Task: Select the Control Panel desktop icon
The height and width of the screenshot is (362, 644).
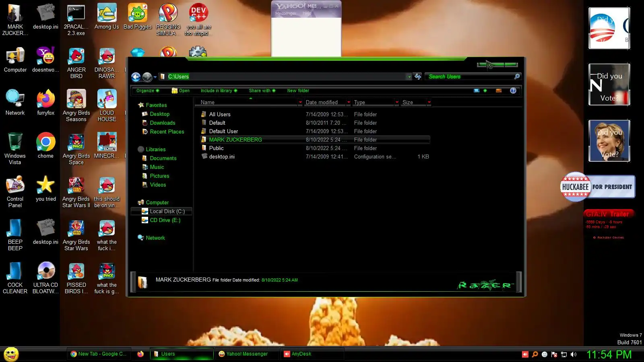Action: 15,192
